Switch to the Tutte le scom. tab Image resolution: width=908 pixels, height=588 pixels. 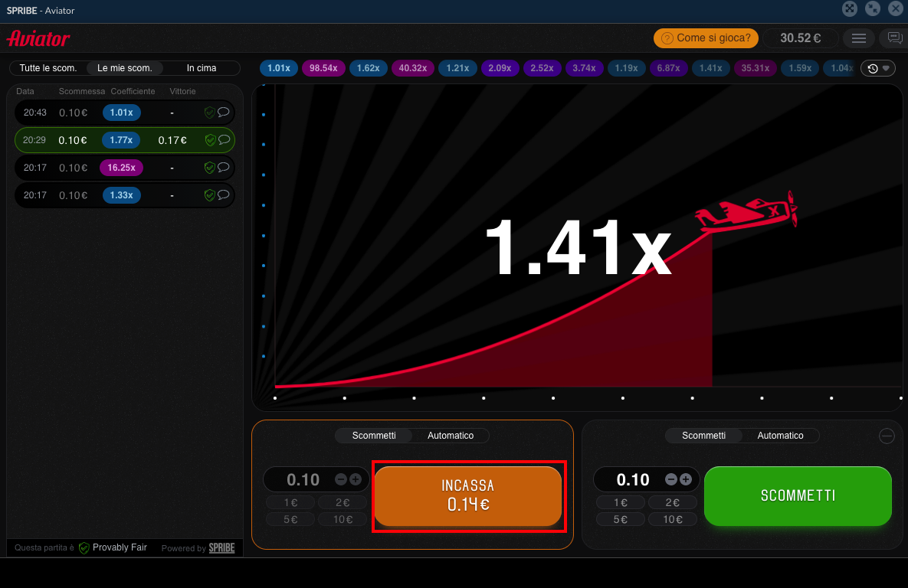tap(48, 68)
